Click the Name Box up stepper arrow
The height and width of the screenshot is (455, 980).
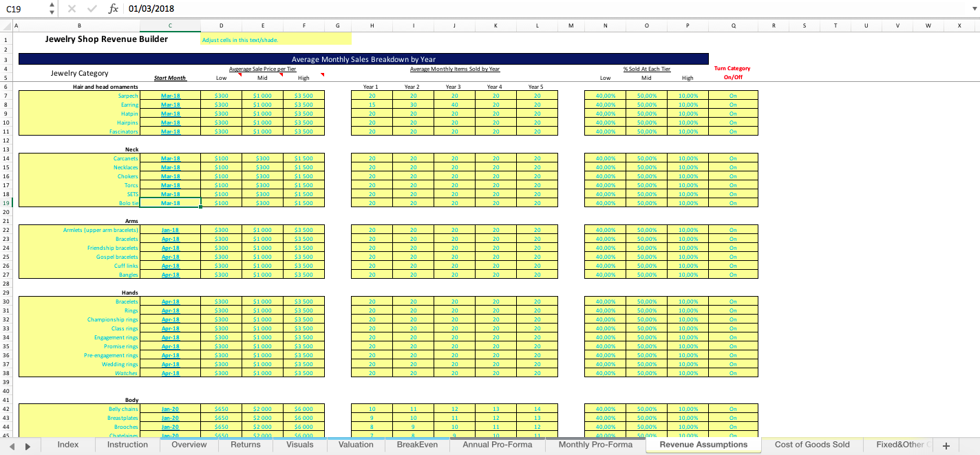pyautogui.click(x=51, y=6)
